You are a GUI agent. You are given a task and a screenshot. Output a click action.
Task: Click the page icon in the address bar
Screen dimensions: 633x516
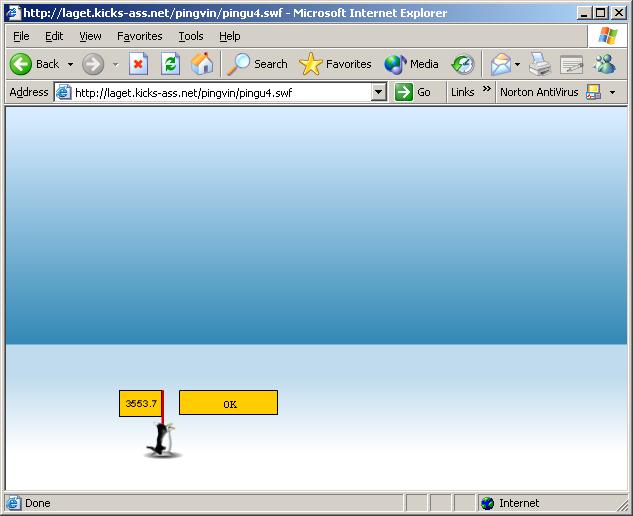(63, 92)
